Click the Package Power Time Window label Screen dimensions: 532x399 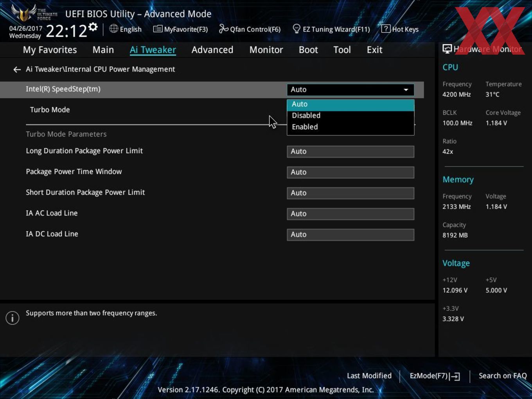pyautogui.click(x=74, y=172)
